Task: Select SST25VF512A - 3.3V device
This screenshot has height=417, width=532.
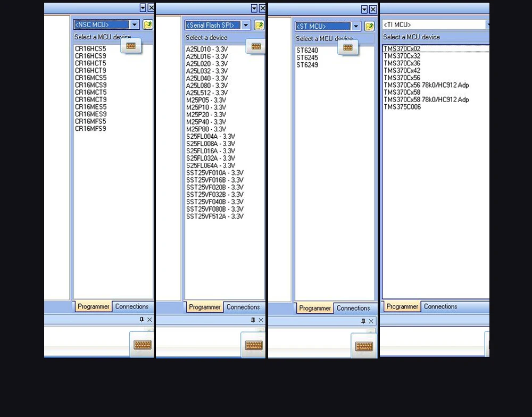Action: (215, 216)
